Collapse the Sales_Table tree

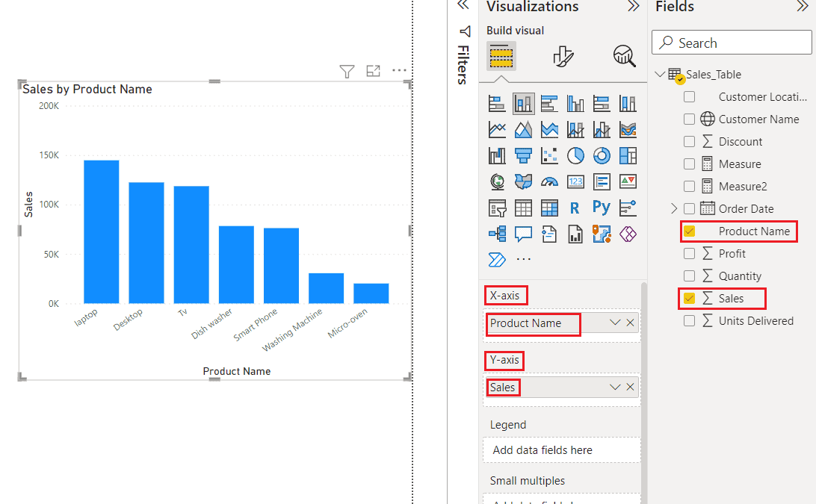pyautogui.click(x=660, y=74)
